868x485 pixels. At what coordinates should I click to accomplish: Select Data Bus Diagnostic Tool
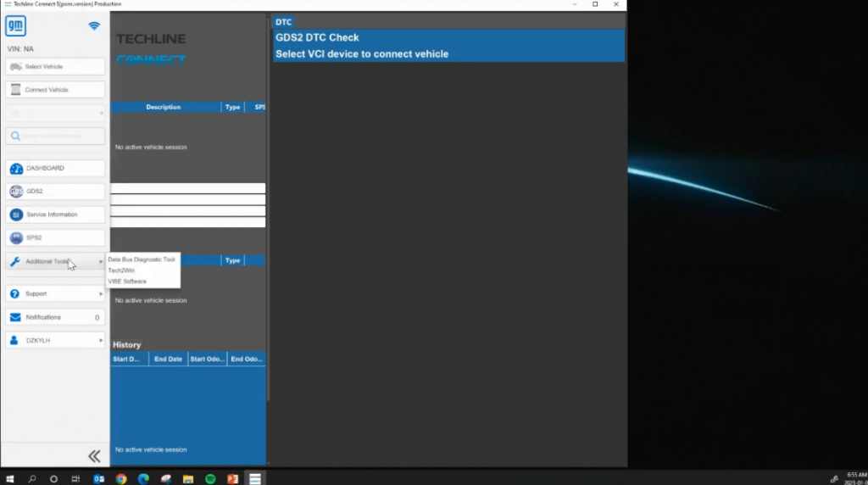(142, 259)
